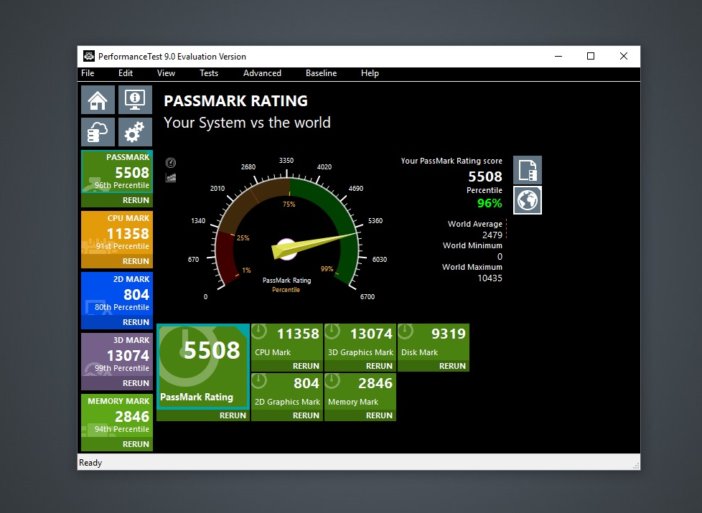Click the gauge view icon beside dial
The height and width of the screenshot is (513, 702).
[x=171, y=163]
